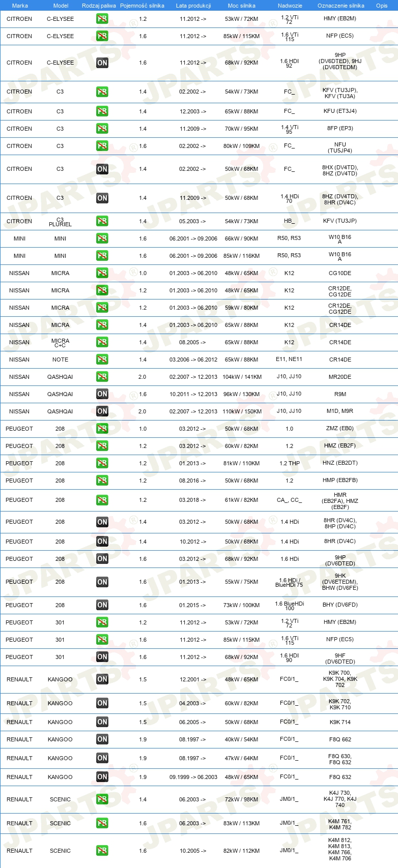Click petrol icon in Citroen C-Elysee 1.2 row

point(102,19)
